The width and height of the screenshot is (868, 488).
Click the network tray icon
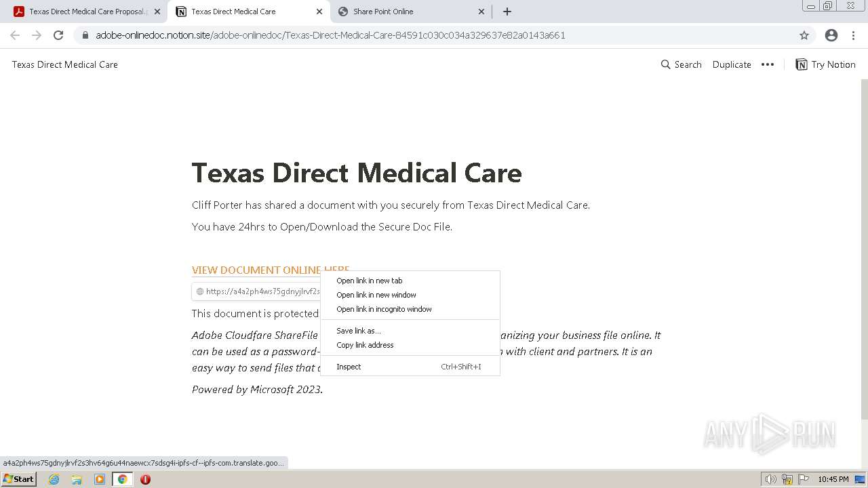point(787,479)
